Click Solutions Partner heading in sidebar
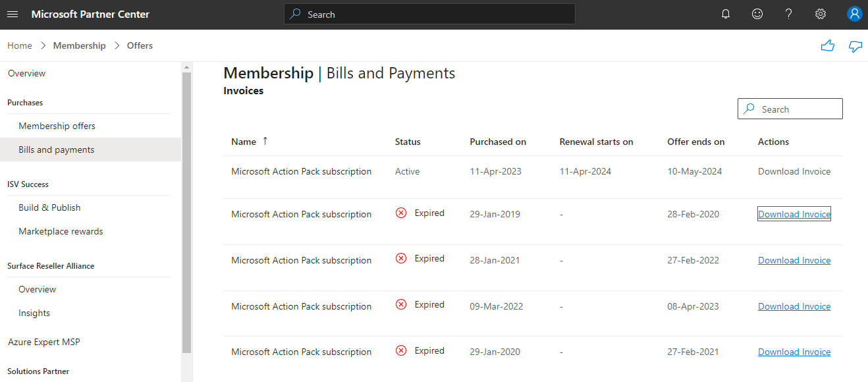 [x=38, y=371]
